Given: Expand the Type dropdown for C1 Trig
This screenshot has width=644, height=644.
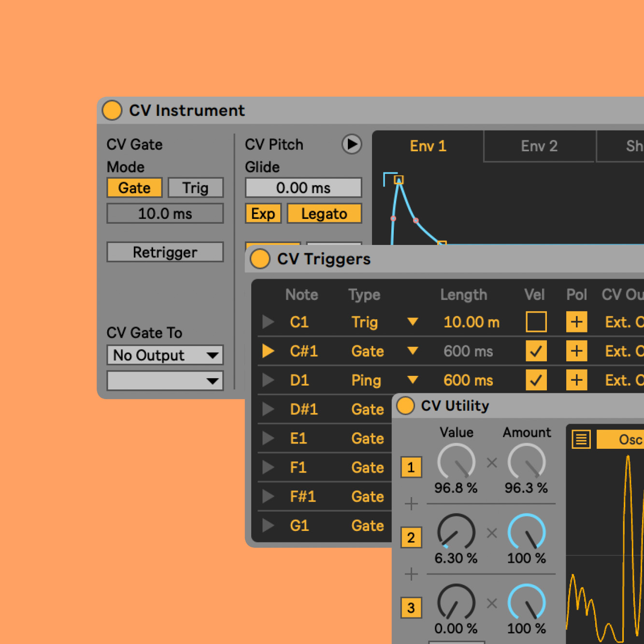Looking at the screenshot, I should coord(412,322).
